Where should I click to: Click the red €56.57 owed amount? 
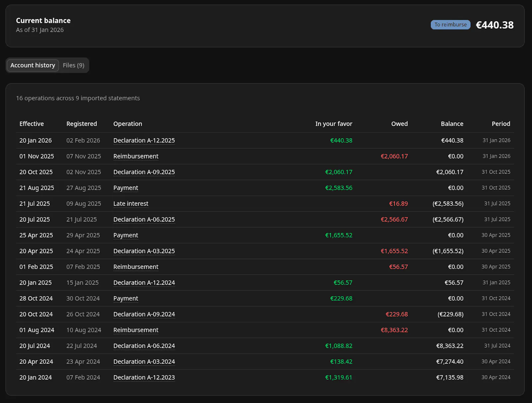pyautogui.click(x=398, y=267)
